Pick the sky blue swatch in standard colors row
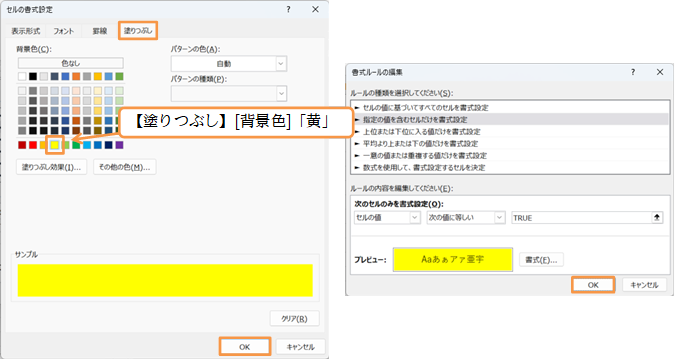Image resolution: width=689 pixels, height=362 pixels. (x=87, y=145)
